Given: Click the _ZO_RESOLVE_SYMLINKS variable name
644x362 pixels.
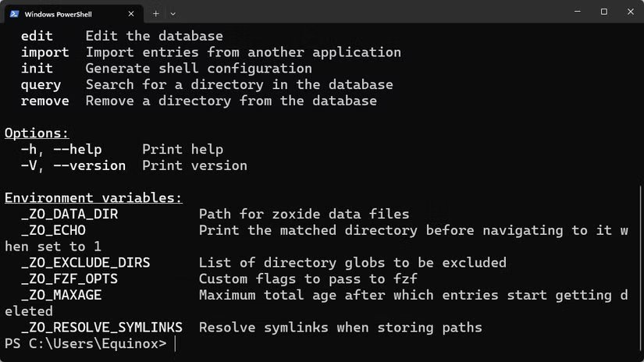Looking at the screenshot, I should point(101,328).
